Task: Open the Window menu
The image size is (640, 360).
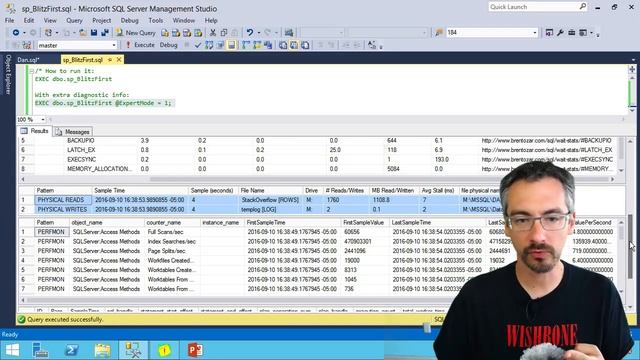Action: point(184,20)
